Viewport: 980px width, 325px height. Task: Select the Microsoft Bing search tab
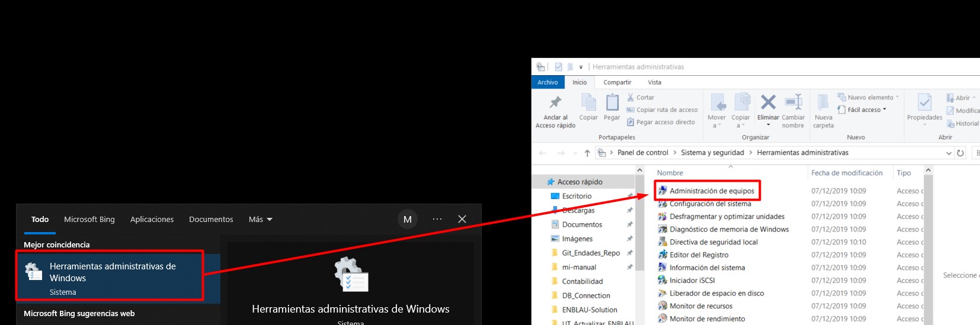click(x=89, y=219)
